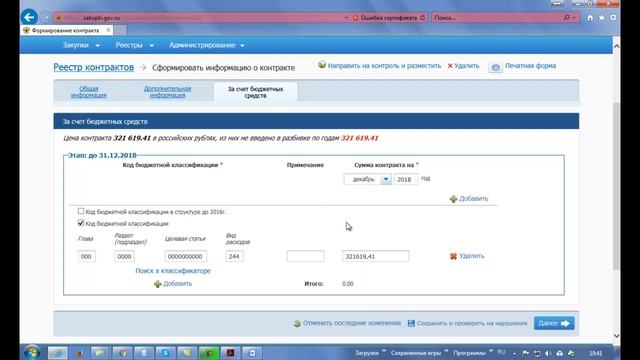640x360 pixels.
Task: Click the 'Загрузки' taskbar toolbar
Action: pyautogui.click(x=367, y=353)
